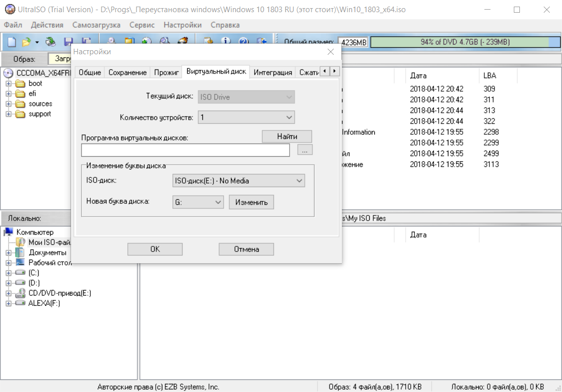Open the Действия menu
562x392 pixels.
point(47,25)
